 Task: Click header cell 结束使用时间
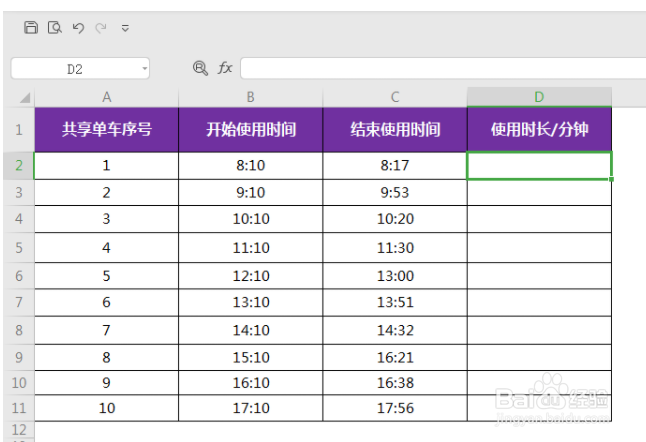point(395,130)
